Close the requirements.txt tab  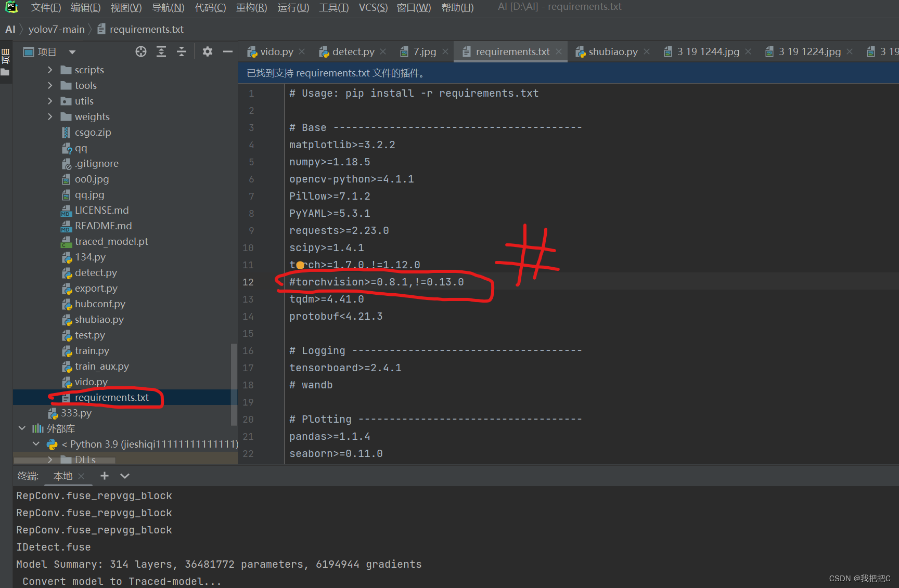coord(559,51)
